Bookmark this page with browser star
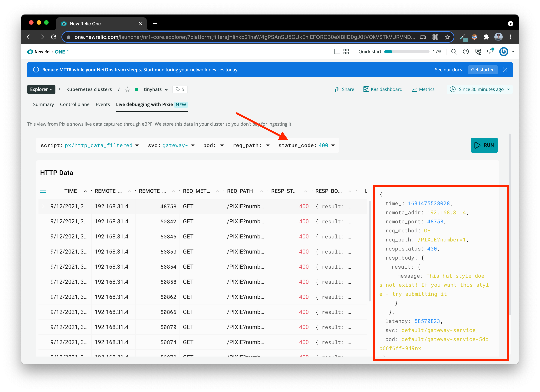The height and width of the screenshot is (392, 540). (x=447, y=37)
